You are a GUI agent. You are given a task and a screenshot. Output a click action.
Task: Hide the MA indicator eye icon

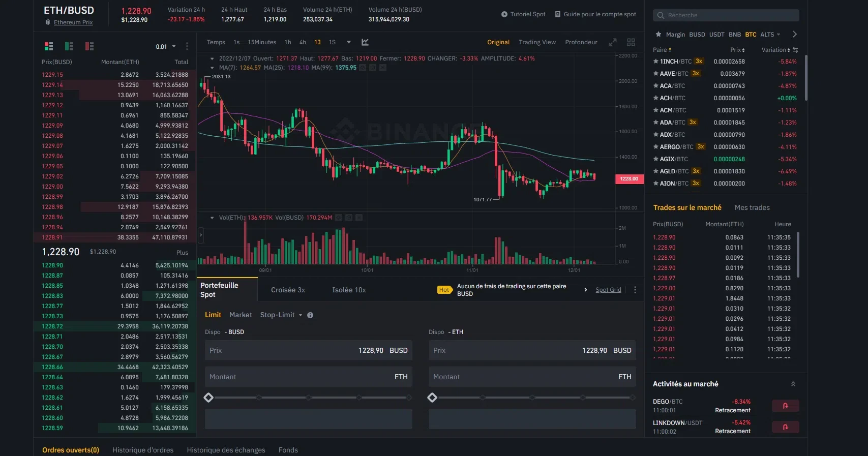click(363, 68)
